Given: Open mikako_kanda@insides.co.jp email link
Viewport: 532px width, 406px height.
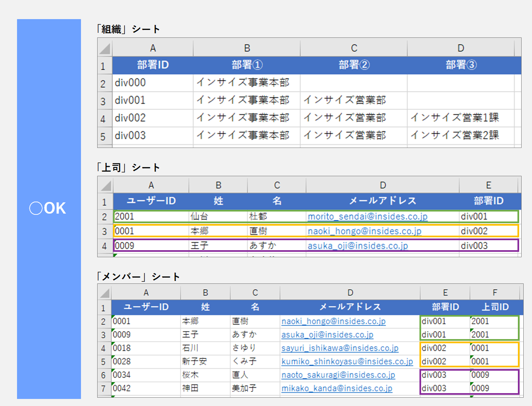Looking at the screenshot, I should click(x=337, y=388).
